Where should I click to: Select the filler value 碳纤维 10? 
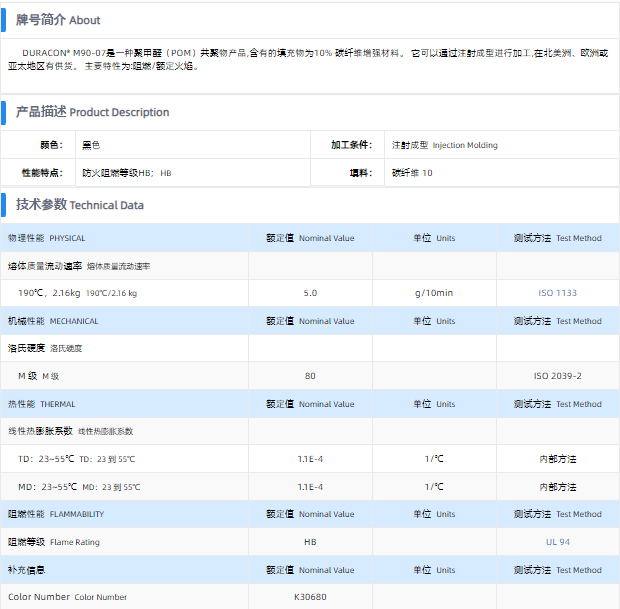point(412,173)
